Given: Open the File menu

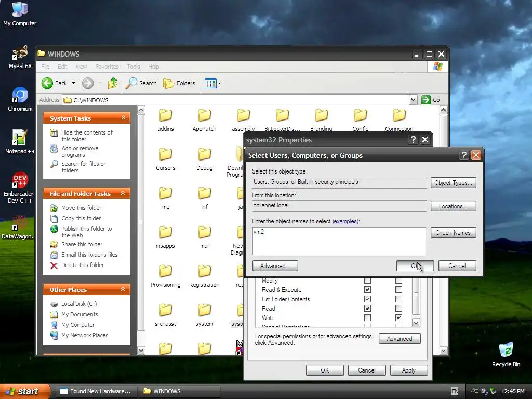Looking at the screenshot, I should tap(45, 66).
